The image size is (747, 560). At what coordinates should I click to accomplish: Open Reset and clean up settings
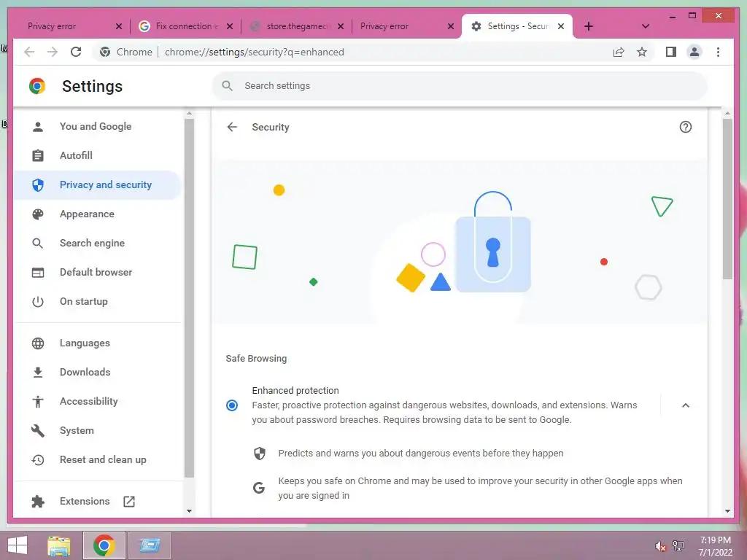click(x=98, y=460)
